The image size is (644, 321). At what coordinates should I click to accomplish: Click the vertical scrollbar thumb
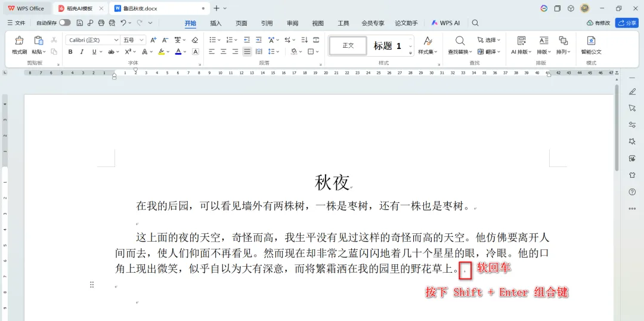(x=617, y=128)
